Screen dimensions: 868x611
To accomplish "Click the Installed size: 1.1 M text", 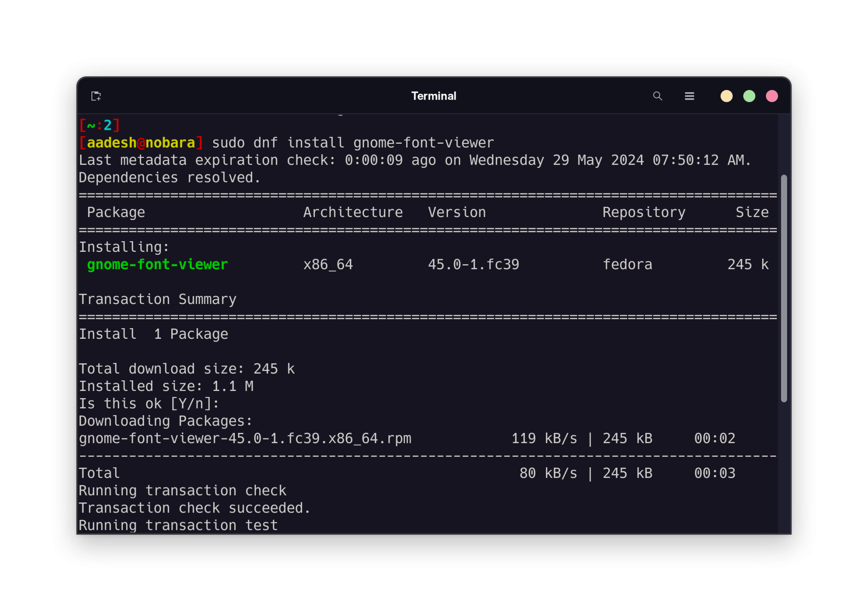I will 166,386.
